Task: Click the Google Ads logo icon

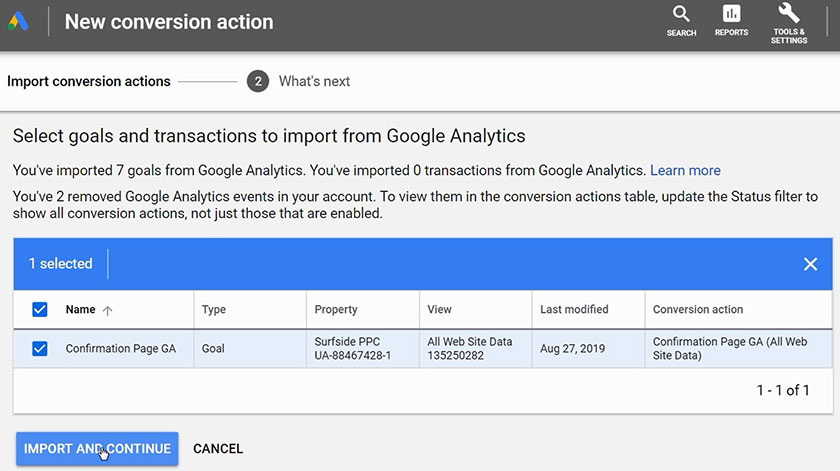Action: (x=20, y=22)
